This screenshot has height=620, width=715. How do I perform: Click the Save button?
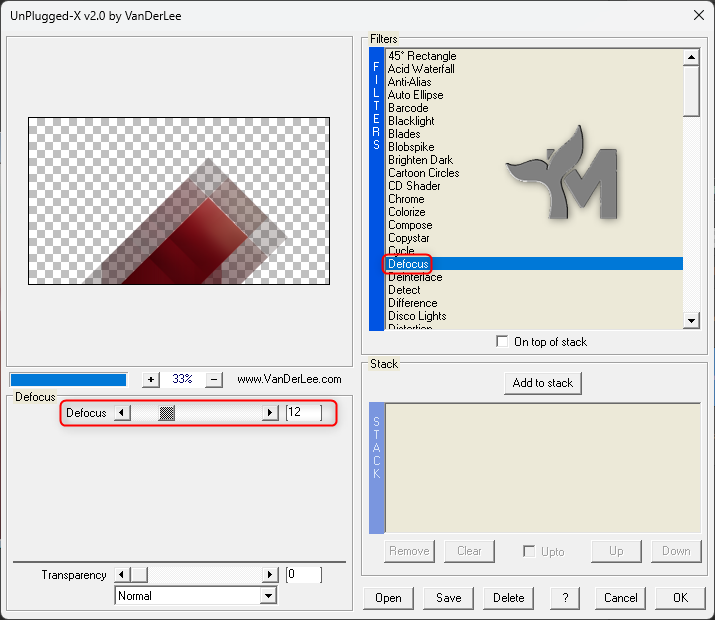(x=449, y=598)
